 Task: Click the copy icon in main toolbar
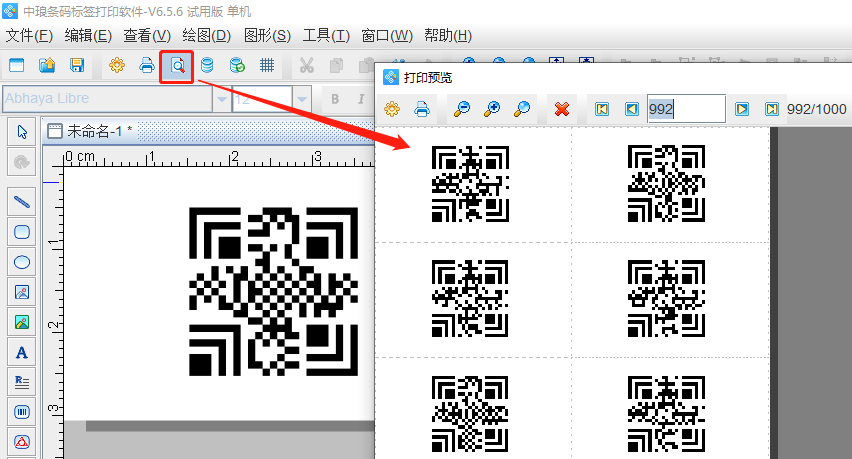pyautogui.click(x=337, y=66)
